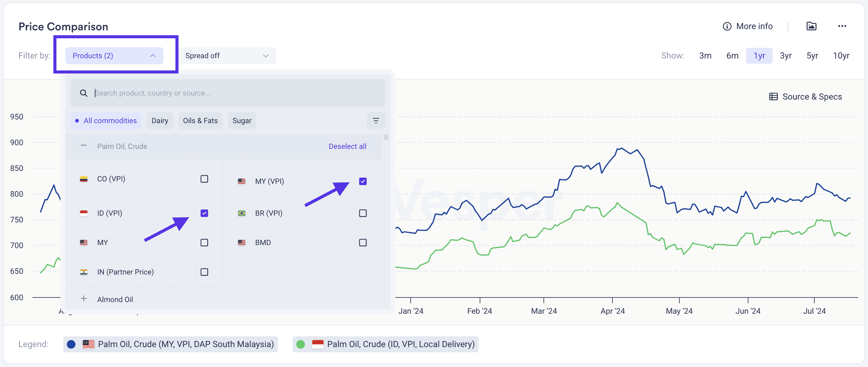The height and width of the screenshot is (367, 868).
Task: Click the 950 y-axis value
Action: 17,117
